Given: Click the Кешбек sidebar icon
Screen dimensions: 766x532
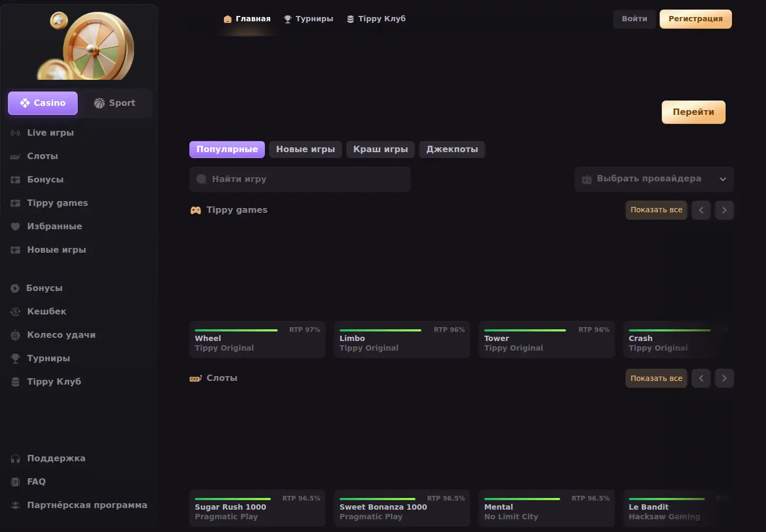Looking at the screenshot, I should point(15,312).
